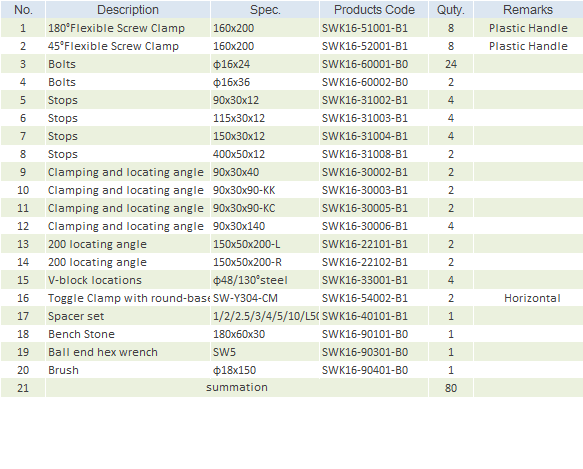Click the quantity 24 cell
Viewport: 583px width, 469px height.
pos(451,64)
